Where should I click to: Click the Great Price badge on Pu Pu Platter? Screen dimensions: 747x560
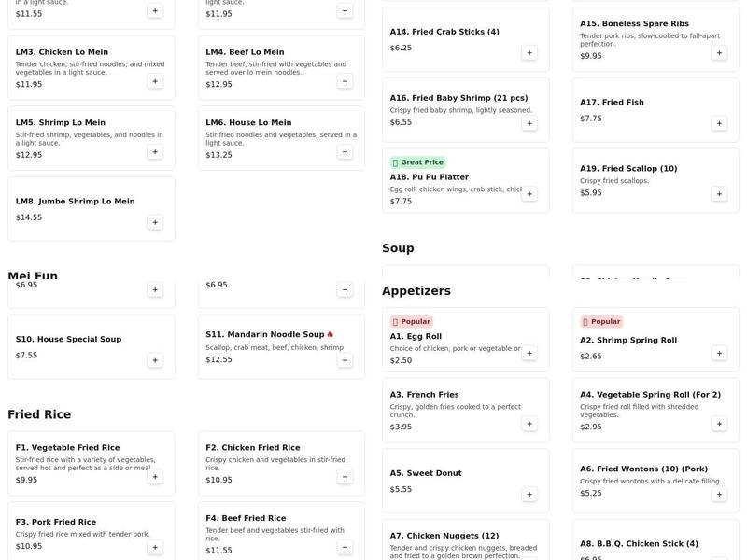coord(417,162)
